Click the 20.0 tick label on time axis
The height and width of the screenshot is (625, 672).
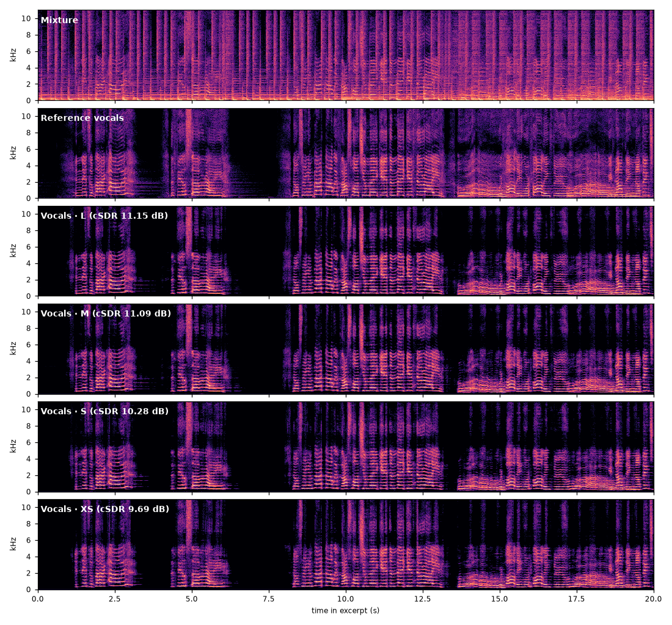pos(654,599)
